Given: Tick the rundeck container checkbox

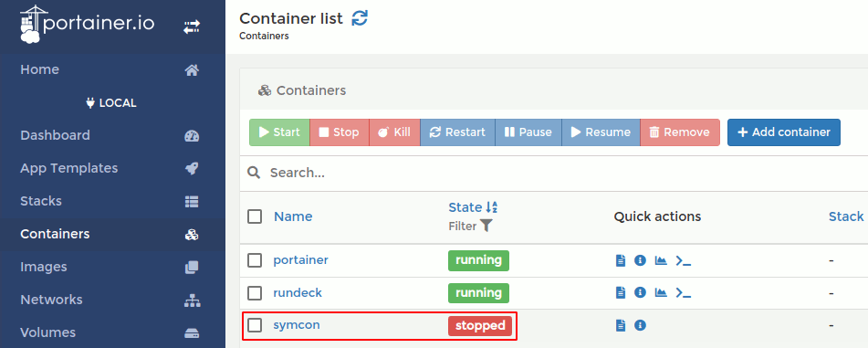Looking at the screenshot, I should (x=255, y=292).
